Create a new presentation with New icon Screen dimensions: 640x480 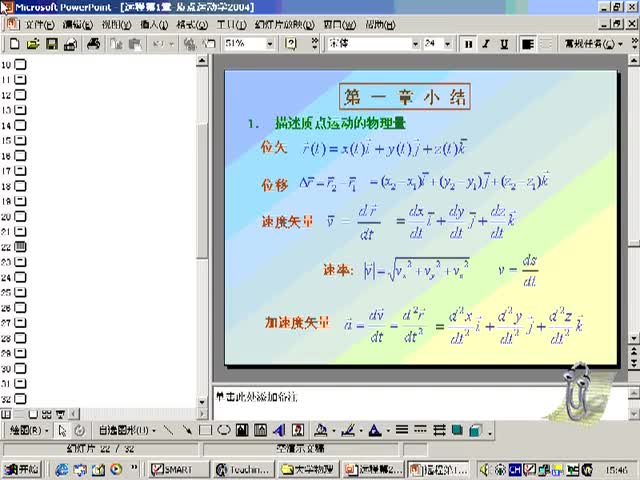pyautogui.click(x=14, y=44)
